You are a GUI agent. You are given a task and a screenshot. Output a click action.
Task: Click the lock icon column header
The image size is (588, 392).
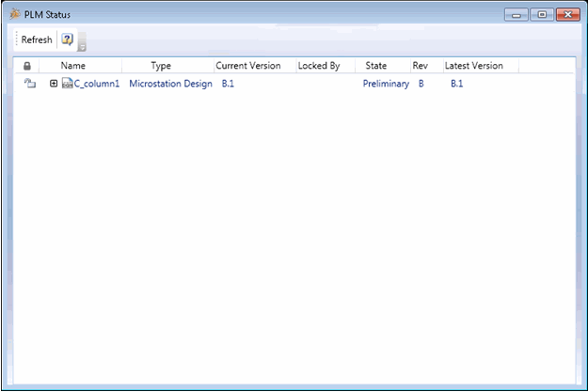tap(27, 67)
